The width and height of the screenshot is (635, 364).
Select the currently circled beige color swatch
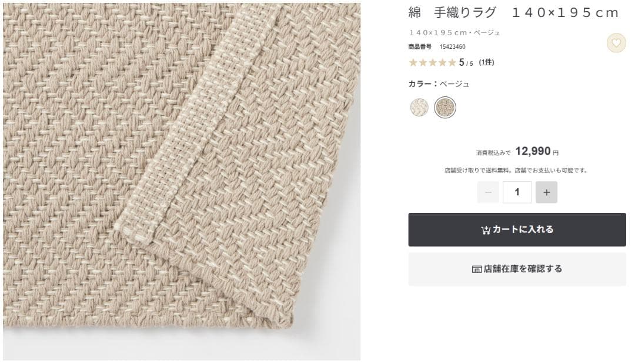tap(445, 107)
